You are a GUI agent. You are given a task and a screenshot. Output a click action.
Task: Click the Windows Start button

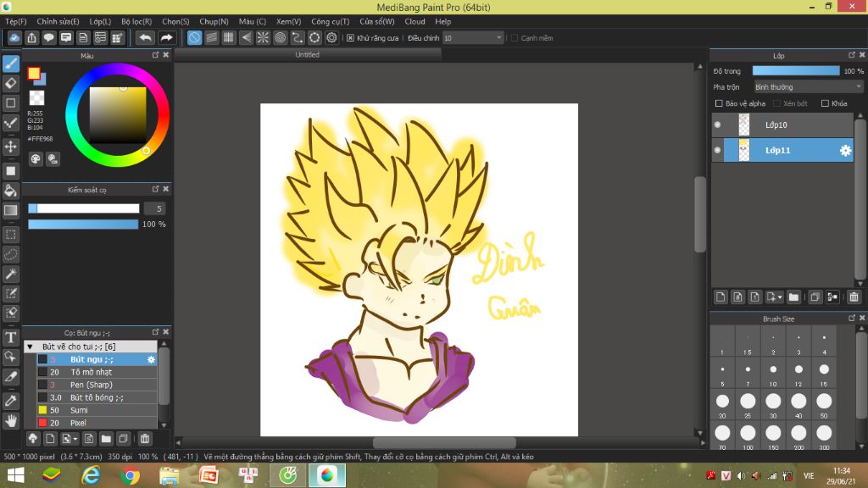coord(15,475)
